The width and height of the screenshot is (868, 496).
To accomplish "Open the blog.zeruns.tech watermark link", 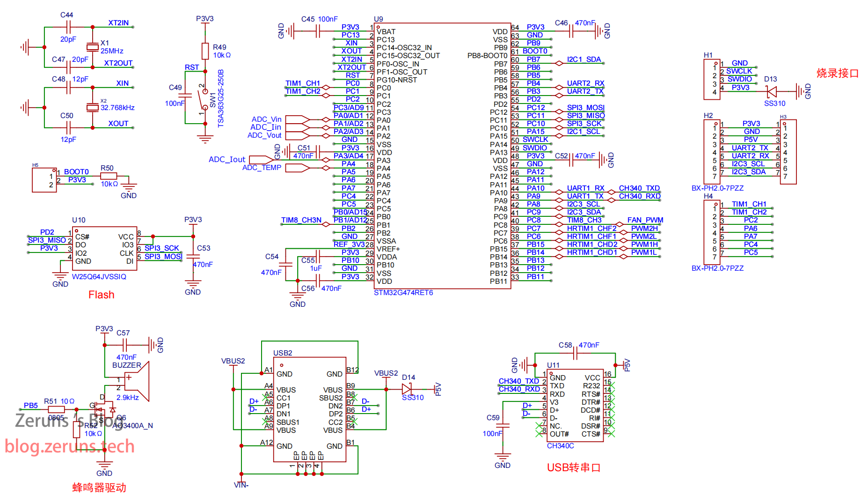I will pos(70,446).
